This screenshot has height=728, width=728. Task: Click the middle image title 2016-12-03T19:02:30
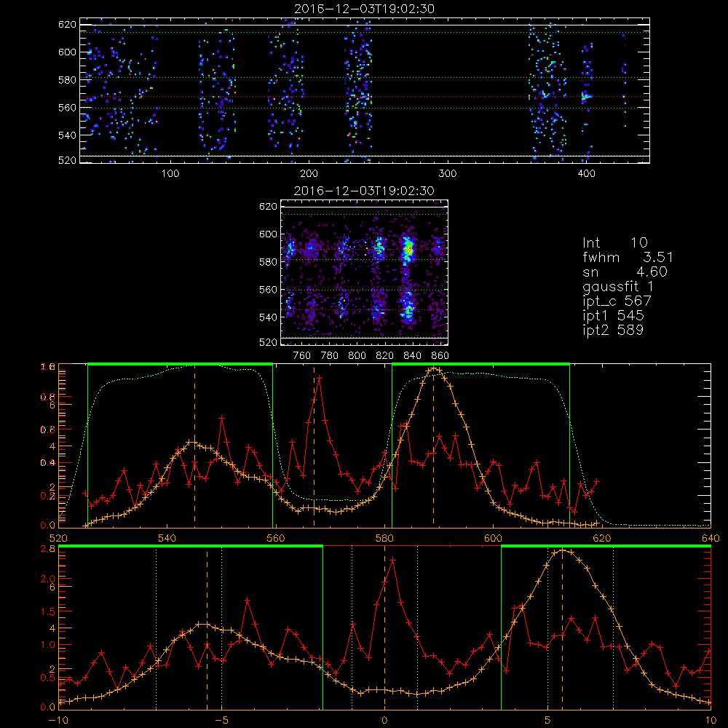[x=364, y=190]
